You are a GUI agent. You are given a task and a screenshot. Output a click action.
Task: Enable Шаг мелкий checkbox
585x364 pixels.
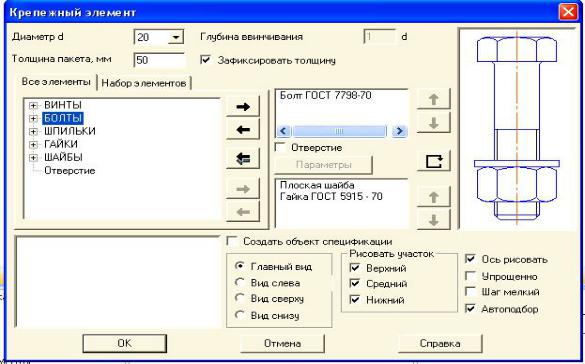point(470,291)
